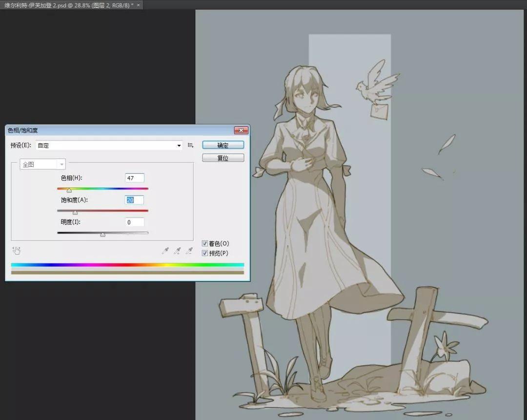Screen dimensions: 527x420
Task: Close the 色相/饱和度 dialog
Action: (241, 130)
